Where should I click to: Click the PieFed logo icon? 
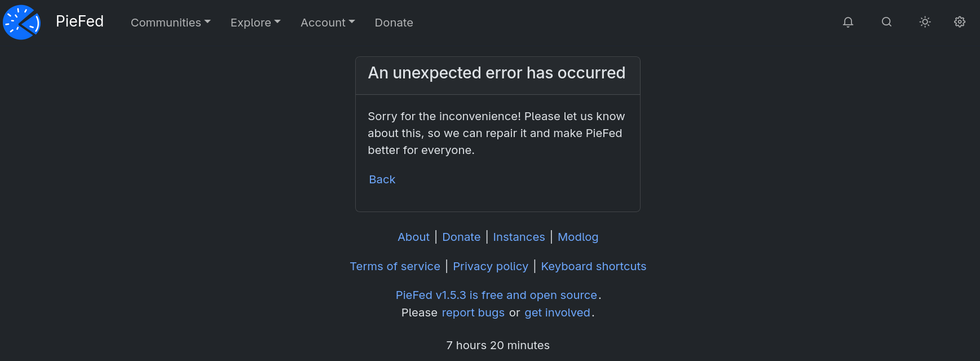pos(21,23)
